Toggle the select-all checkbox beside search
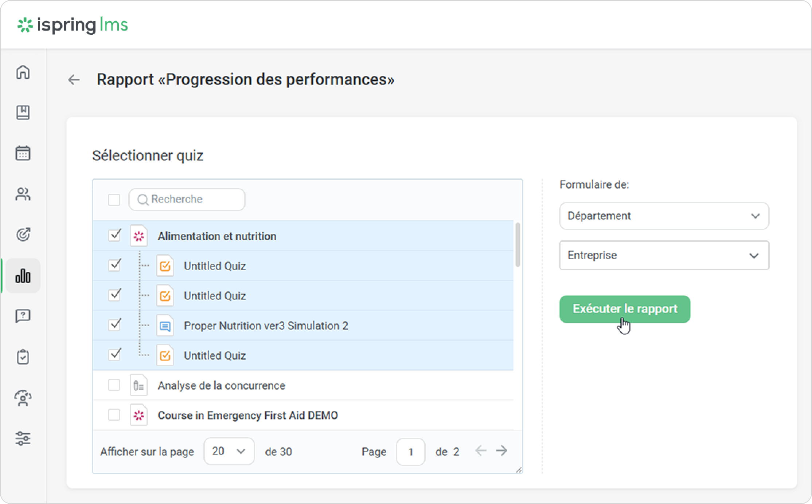 tap(114, 200)
